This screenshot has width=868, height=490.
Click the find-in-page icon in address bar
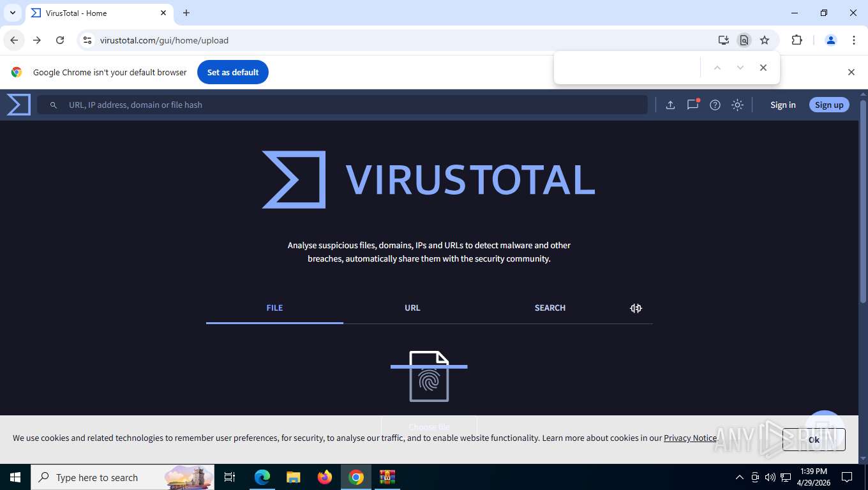(x=744, y=40)
